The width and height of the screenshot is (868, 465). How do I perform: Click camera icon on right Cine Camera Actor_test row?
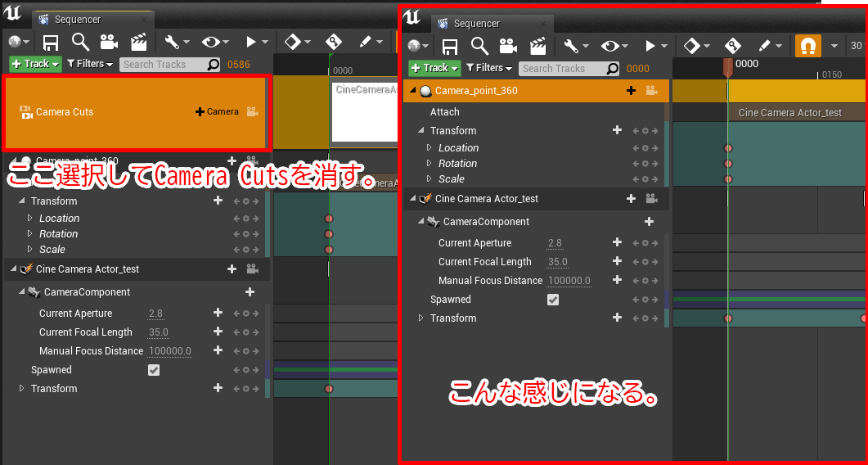pos(652,198)
